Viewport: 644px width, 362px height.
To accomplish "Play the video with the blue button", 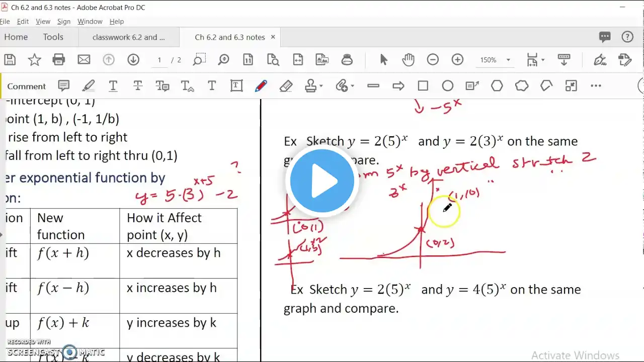I will 322,181.
